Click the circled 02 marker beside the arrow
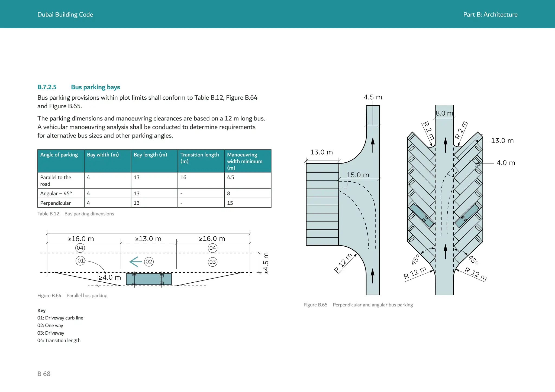 coord(149,262)
